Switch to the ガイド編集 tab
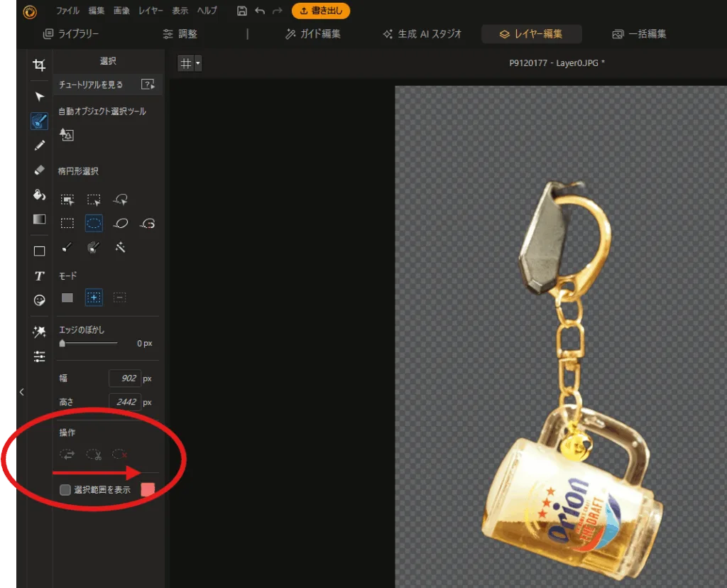Viewport: 727px width, 588px height. [313, 34]
